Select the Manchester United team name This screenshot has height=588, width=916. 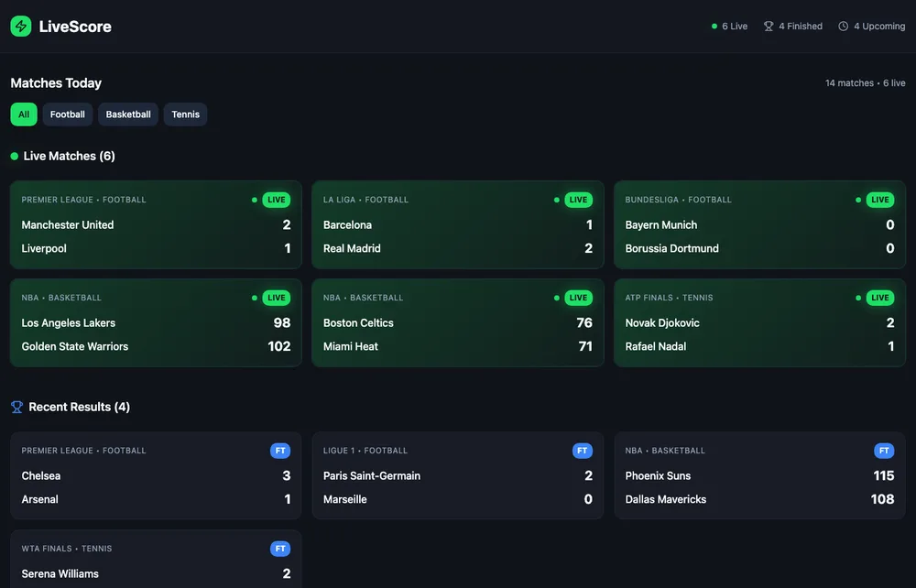[68, 224]
